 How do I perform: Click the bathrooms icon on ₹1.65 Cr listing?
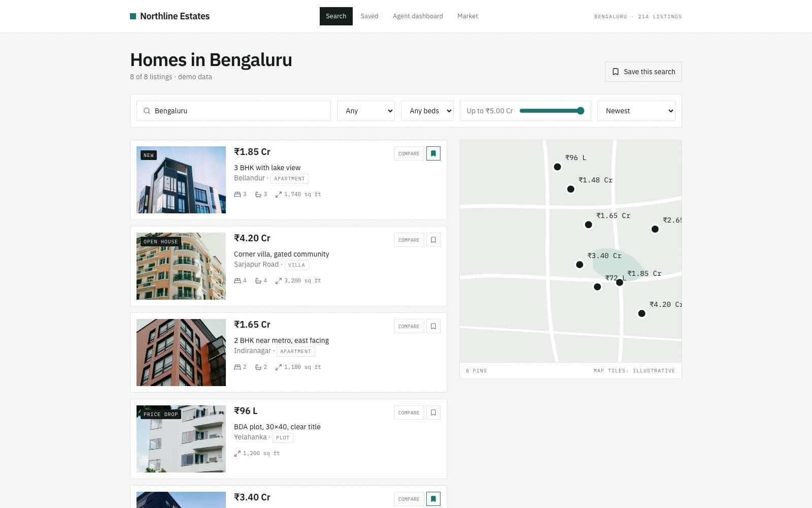point(258,367)
